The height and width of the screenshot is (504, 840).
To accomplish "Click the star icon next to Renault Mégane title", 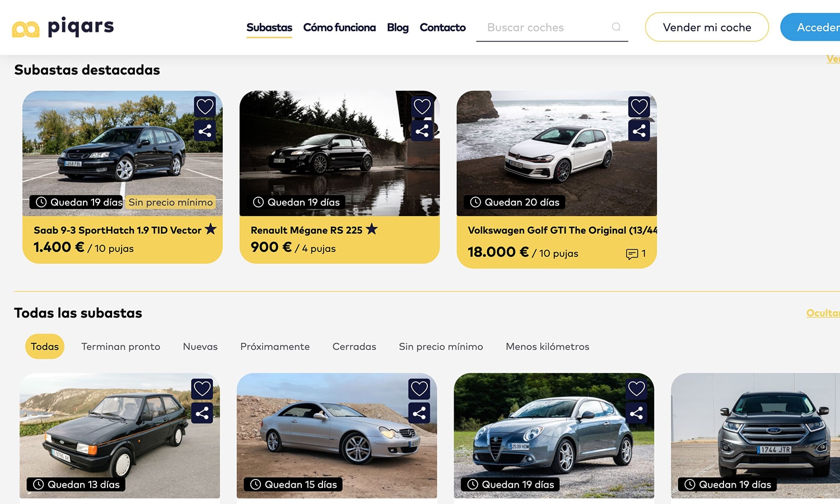I will tap(372, 228).
